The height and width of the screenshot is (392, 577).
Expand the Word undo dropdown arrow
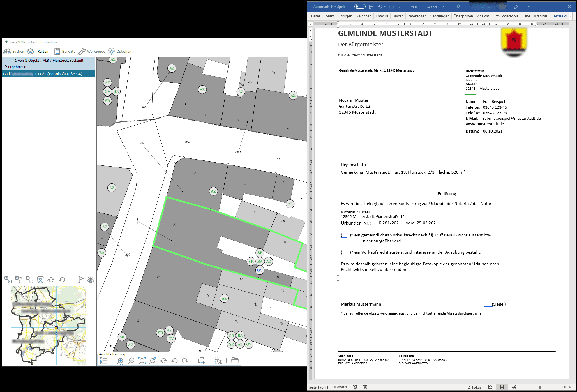coord(385,6)
